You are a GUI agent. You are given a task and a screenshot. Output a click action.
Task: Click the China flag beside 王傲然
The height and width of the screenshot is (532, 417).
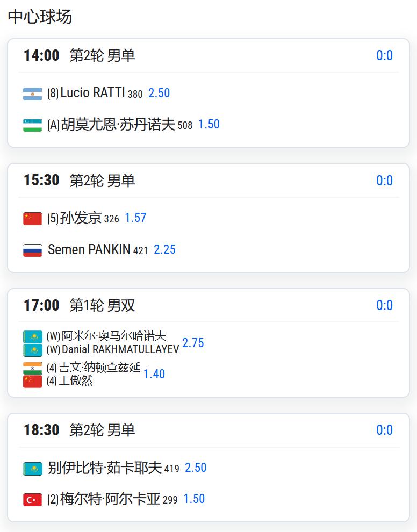pyautogui.click(x=33, y=382)
